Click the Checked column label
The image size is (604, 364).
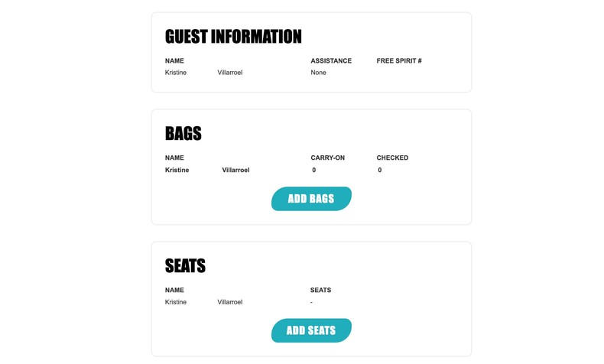coord(392,158)
